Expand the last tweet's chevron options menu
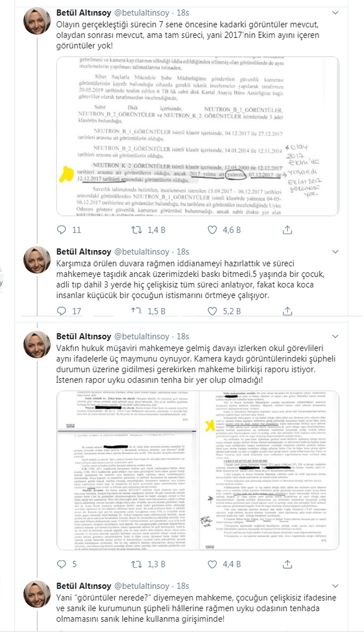 coord(335,586)
